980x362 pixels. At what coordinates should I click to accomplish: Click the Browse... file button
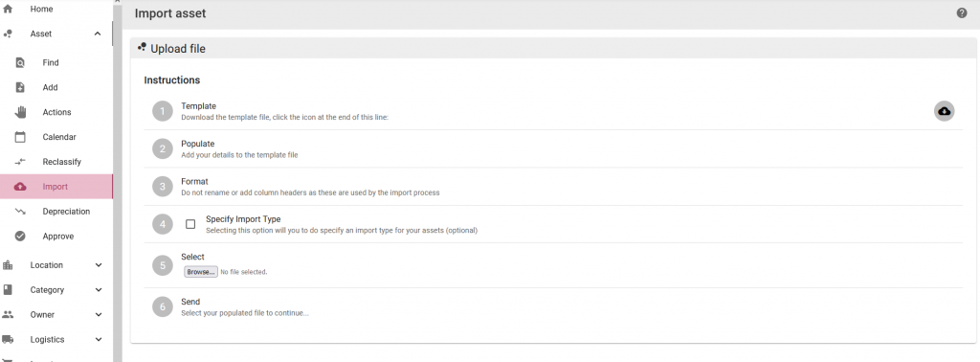201,272
